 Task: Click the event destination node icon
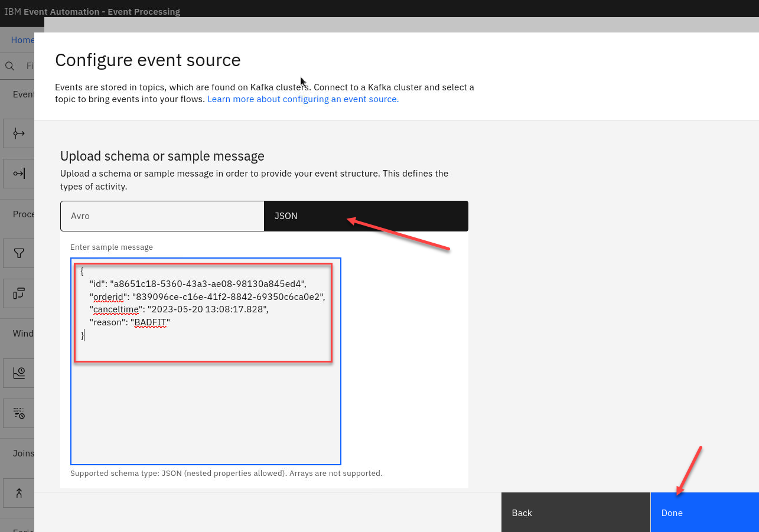(19, 174)
